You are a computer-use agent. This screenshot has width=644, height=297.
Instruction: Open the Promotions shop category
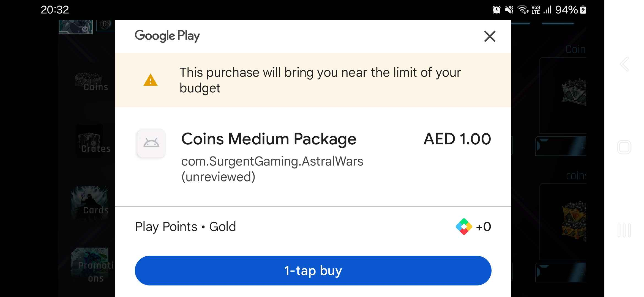pyautogui.click(x=92, y=265)
